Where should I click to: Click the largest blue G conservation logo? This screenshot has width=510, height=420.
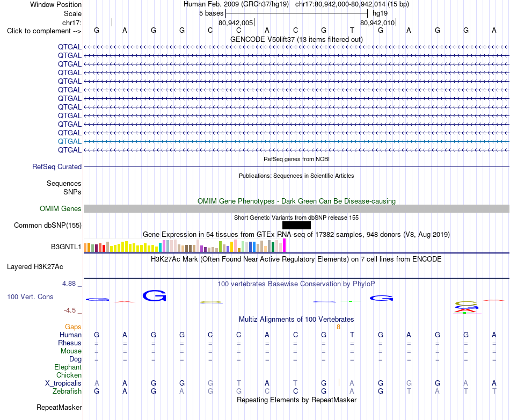(154, 296)
